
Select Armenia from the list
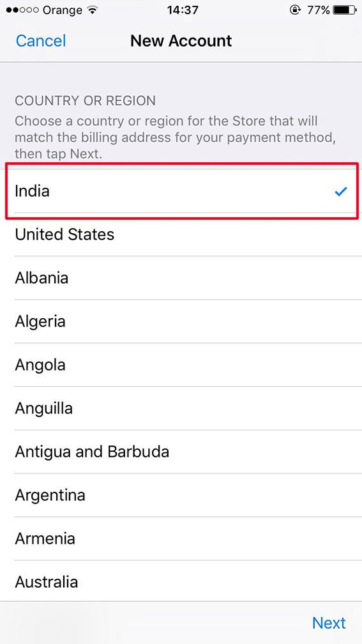click(x=181, y=539)
